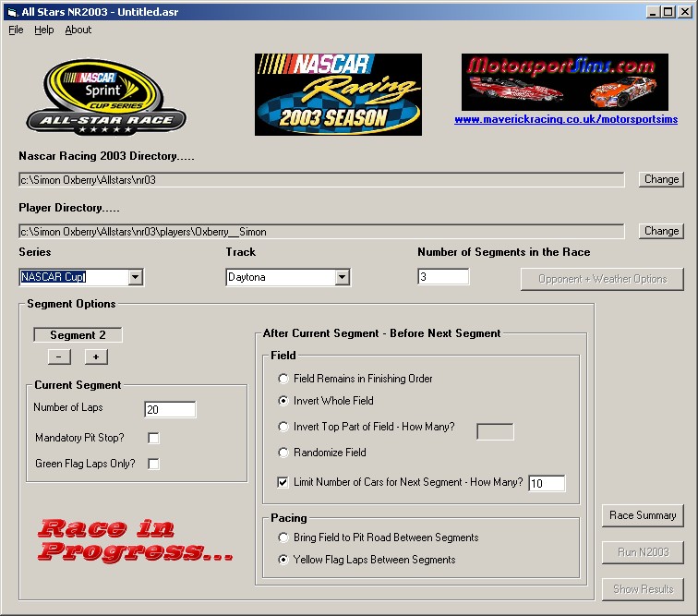Viewport: 698px width, 616px height.
Task: Open the Race Summary
Action: [x=643, y=515]
